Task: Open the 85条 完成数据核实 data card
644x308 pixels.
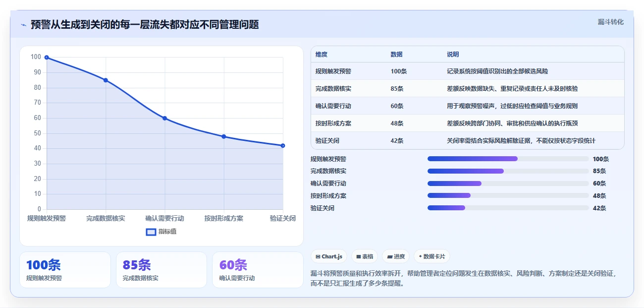Action: [x=161, y=270]
